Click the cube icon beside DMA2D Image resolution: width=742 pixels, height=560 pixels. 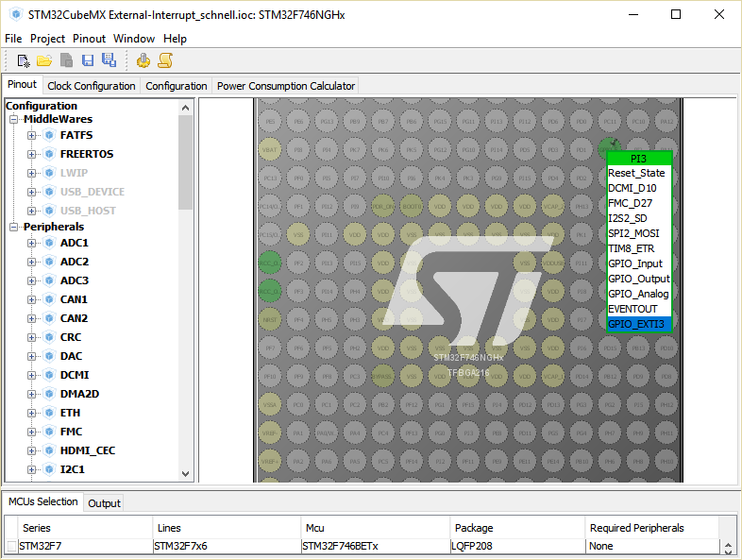coord(49,395)
